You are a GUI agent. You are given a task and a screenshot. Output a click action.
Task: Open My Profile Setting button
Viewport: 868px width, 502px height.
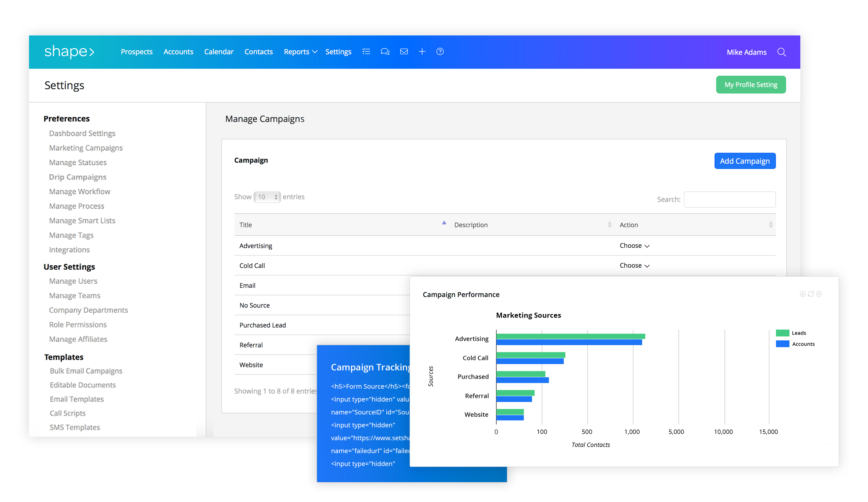(x=751, y=85)
